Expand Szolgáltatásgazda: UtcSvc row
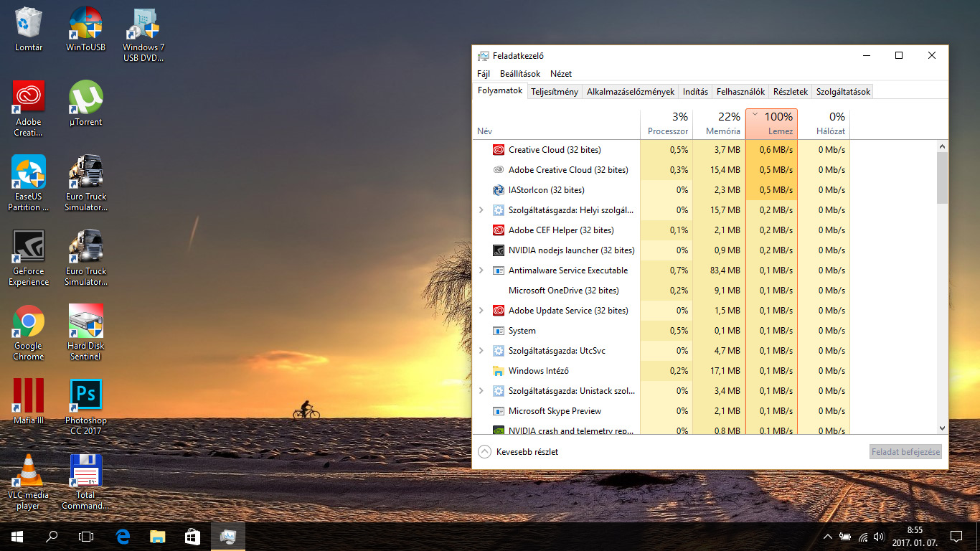The width and height of the screenshot is (980, 551). pos(481,351)
